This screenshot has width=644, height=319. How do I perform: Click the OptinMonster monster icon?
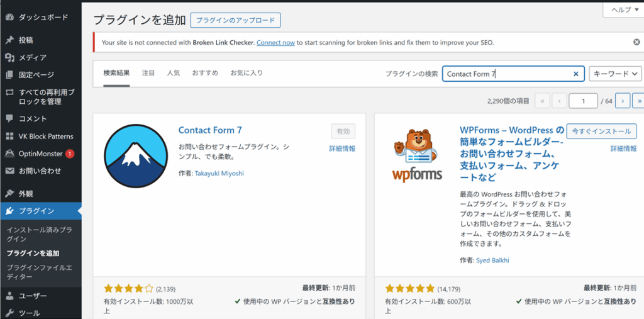10,154
